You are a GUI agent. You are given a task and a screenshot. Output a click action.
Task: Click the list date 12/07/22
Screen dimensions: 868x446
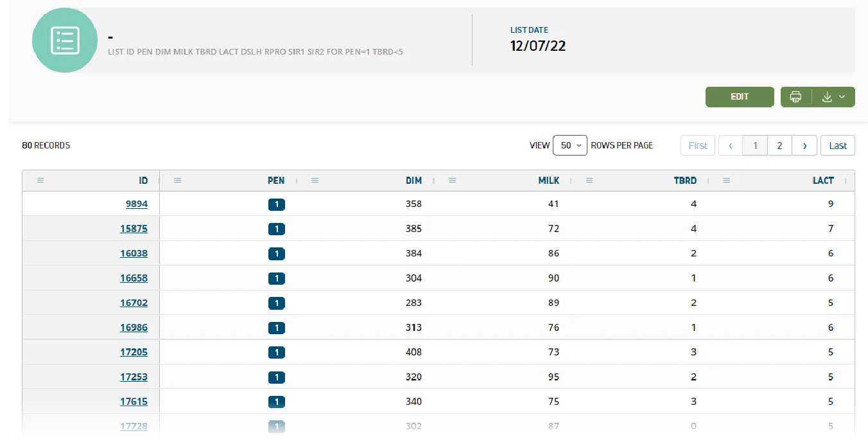[x=538, y=46]
